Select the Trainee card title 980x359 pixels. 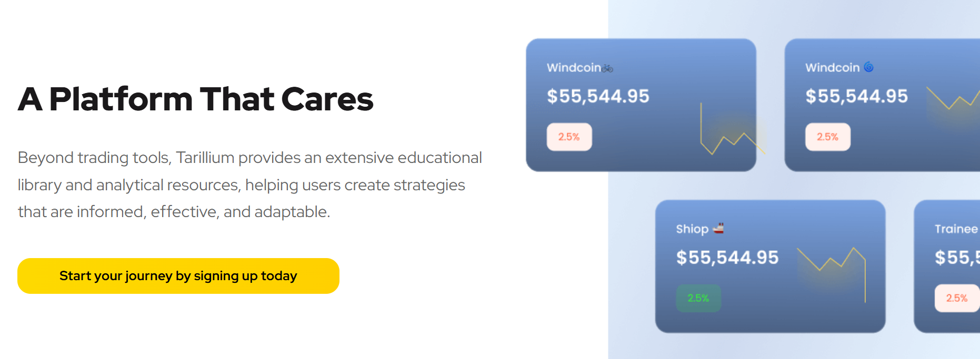[956, 229]
